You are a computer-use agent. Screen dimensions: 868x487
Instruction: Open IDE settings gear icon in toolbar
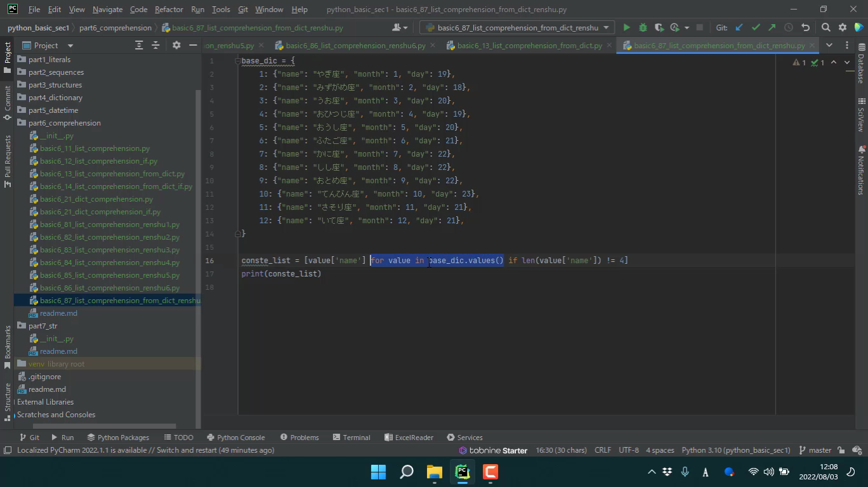point(843,27)
